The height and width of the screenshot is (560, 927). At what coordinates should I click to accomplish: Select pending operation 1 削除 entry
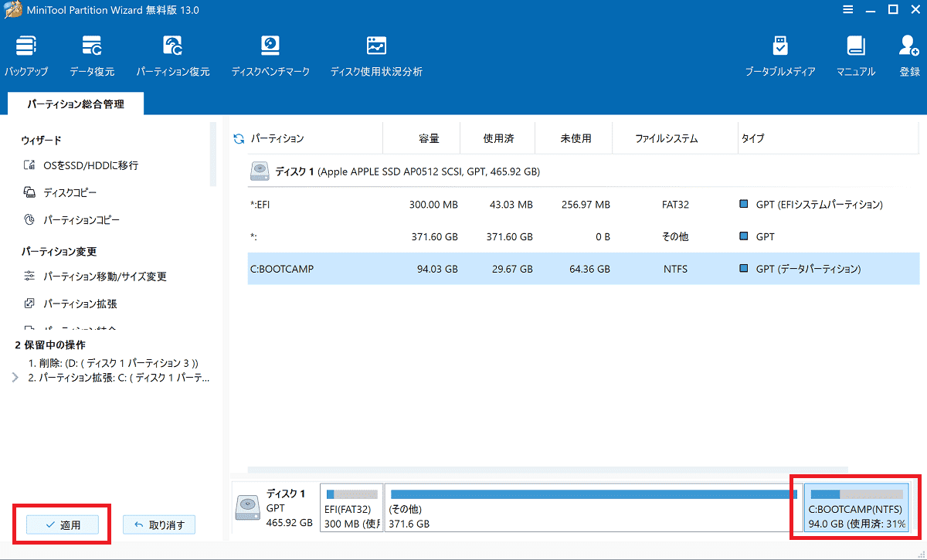pos(114,362)
